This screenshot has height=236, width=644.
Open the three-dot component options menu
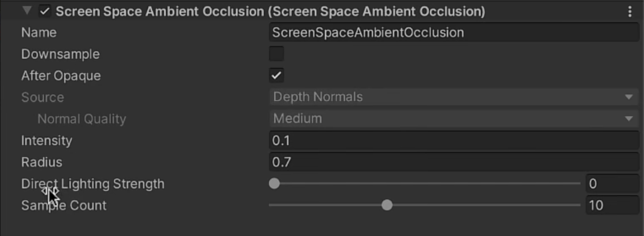click(630, 11)
